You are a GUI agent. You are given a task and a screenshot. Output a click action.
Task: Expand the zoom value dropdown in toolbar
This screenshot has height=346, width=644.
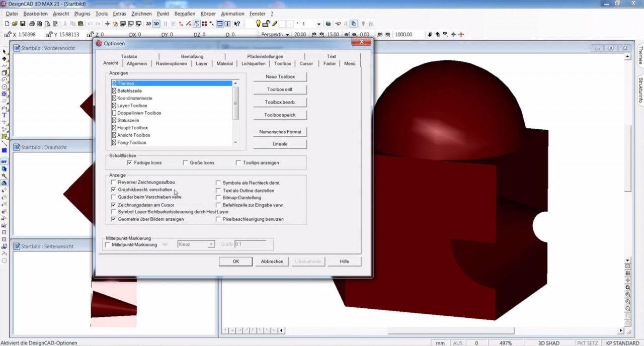(x=318, y=24)
